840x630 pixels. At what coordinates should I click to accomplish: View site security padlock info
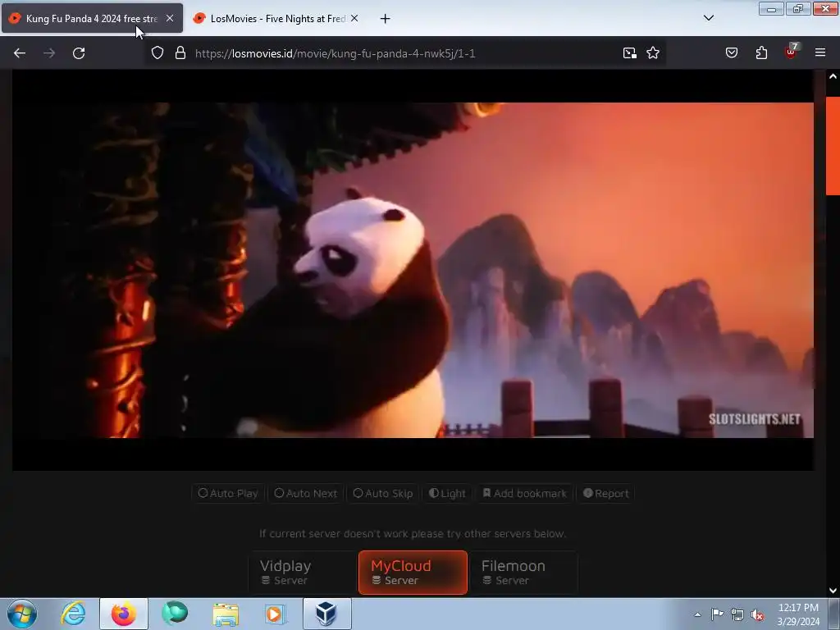click(180, 53)
